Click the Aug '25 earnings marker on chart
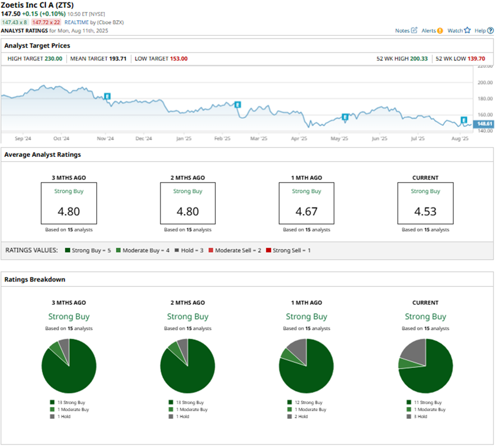 (x=464, y=120)
